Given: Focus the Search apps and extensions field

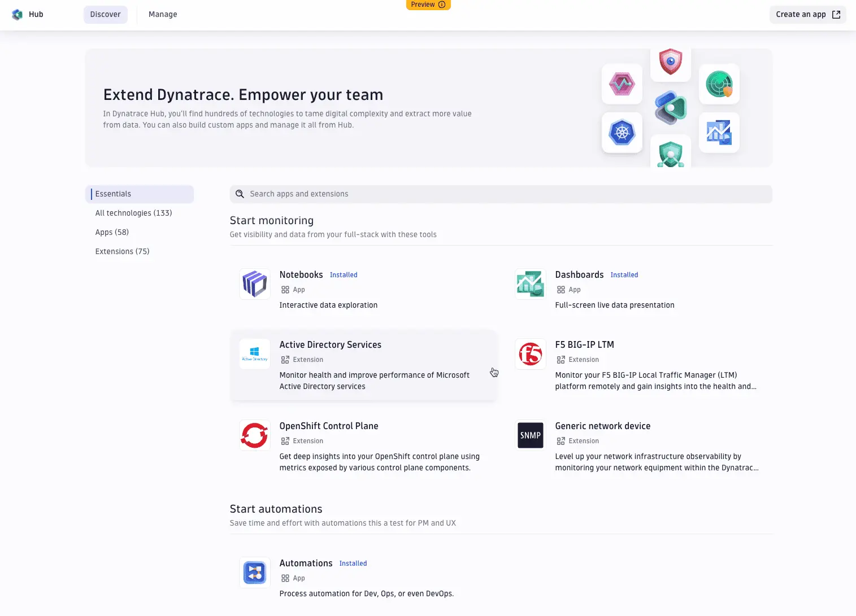Looking at the screenshot, I should pyautogui.click(x=501, y=194).
